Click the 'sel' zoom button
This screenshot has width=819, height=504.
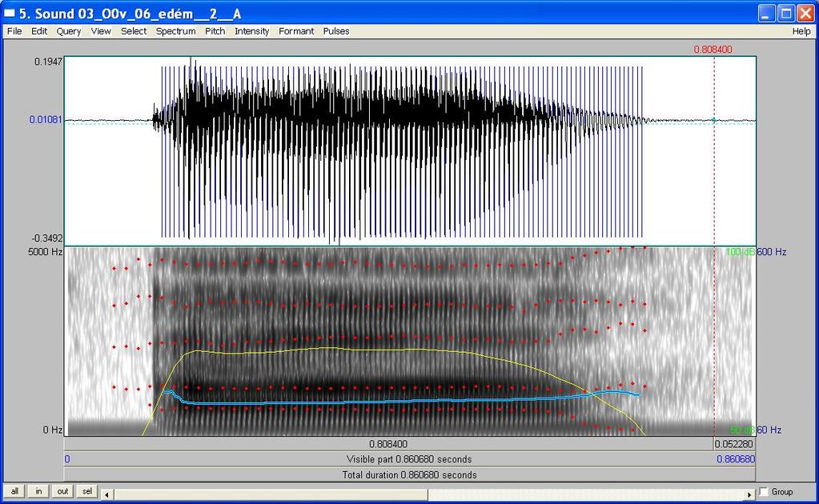click(x=86, y=491)
